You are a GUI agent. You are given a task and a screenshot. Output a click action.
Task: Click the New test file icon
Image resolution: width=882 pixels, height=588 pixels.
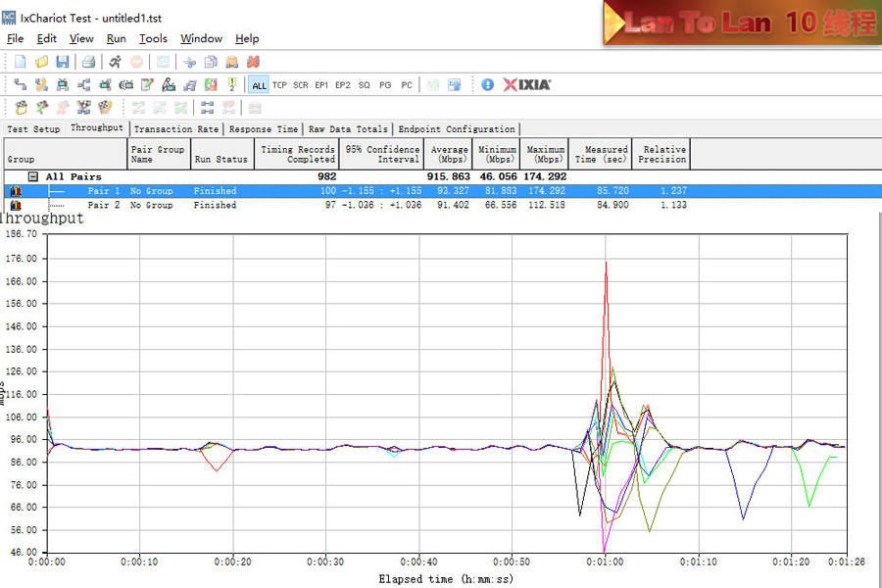(x=21, y=62)
